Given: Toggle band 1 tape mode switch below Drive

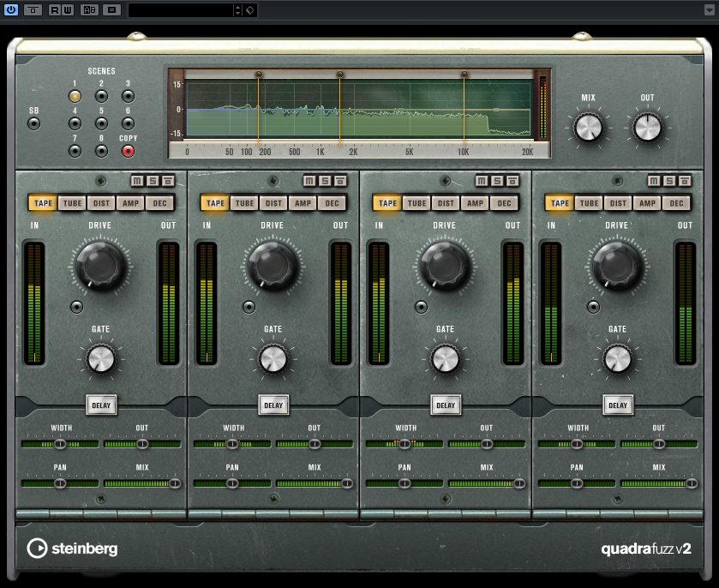Looking at the screenshot, I should 76,307.
